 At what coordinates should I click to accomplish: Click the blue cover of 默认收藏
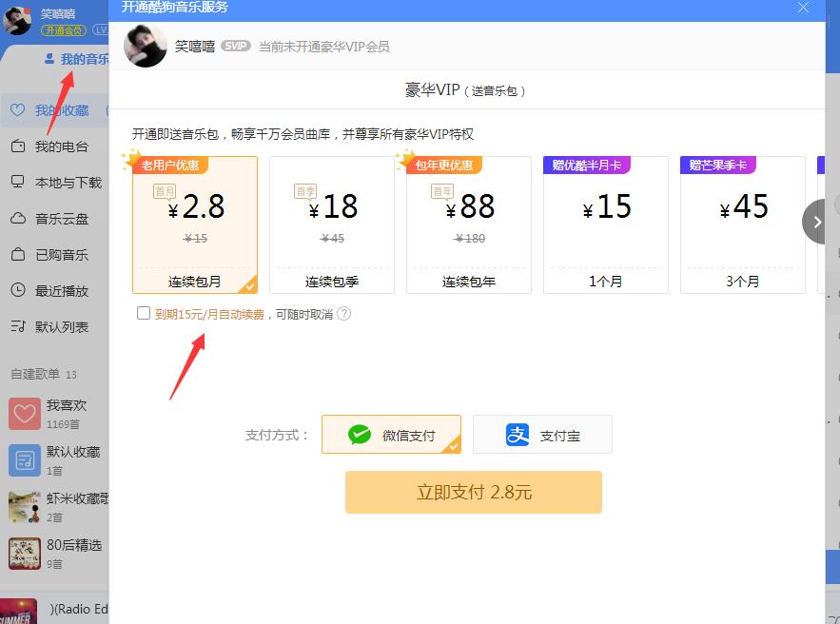[x=24, y=460]
